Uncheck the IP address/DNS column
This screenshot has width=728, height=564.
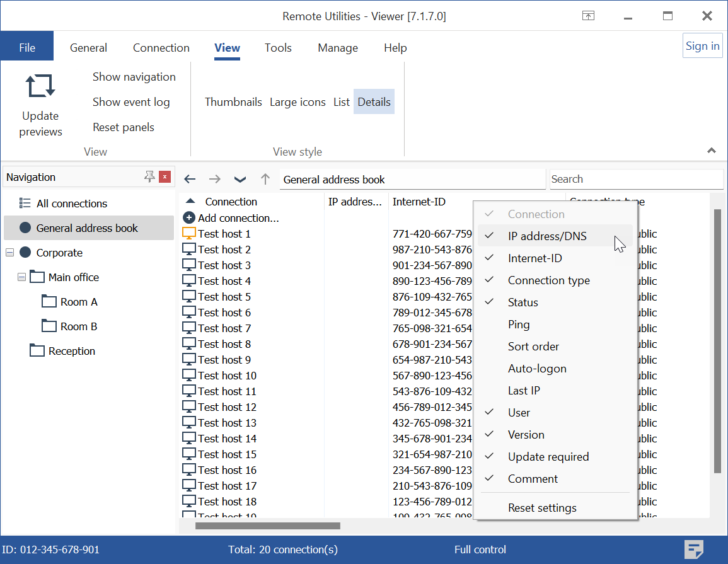tap(547, 236)
